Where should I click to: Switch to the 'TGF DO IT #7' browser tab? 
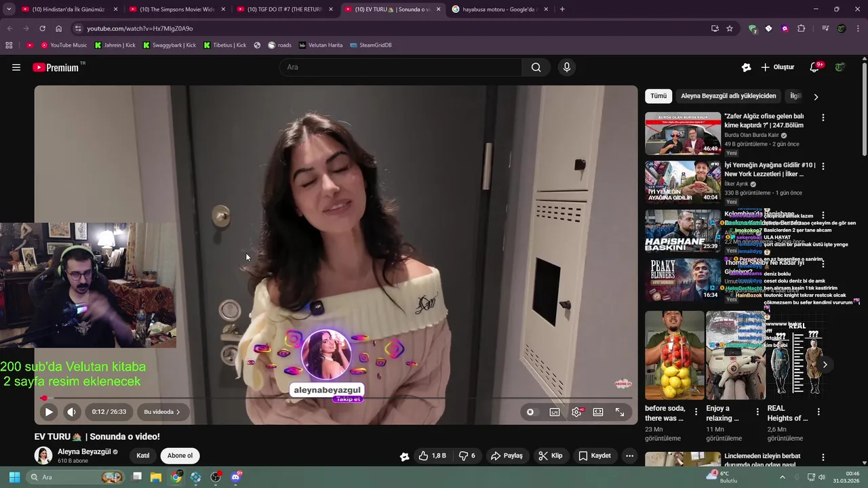coord(284,9)
